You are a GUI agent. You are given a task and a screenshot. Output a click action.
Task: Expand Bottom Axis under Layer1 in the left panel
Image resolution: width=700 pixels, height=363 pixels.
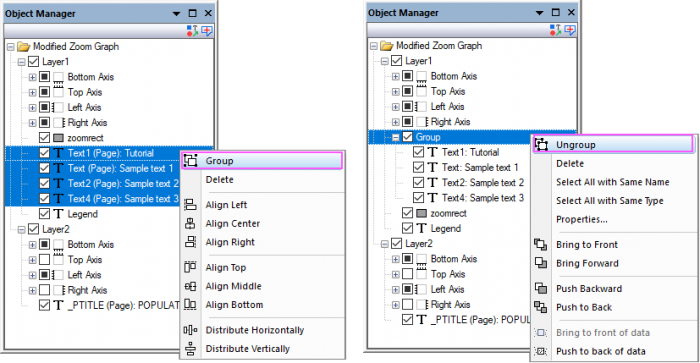click(x=33, y=77)
